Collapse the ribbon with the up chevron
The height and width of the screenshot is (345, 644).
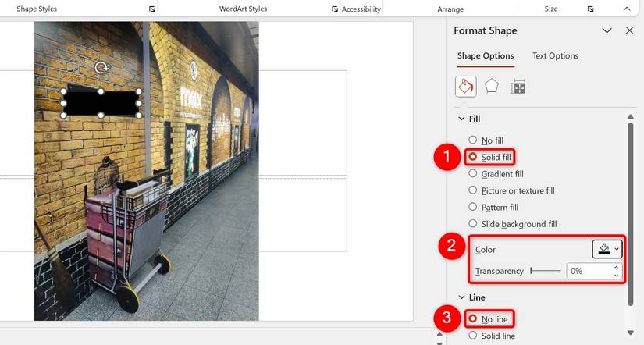click(627, 9)
